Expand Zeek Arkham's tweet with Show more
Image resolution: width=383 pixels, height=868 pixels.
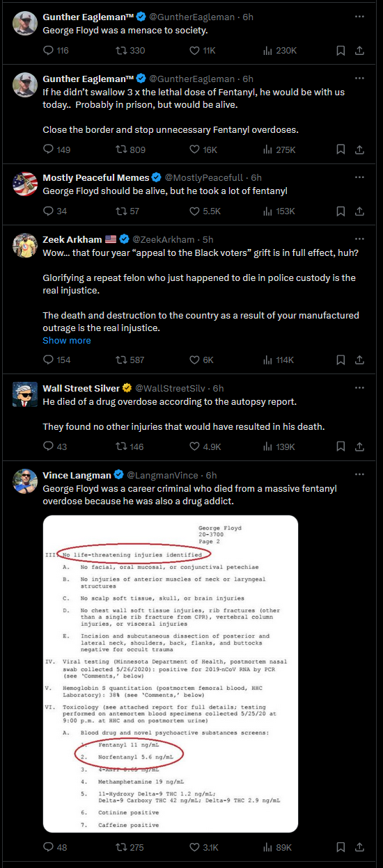tap(67, 340)
